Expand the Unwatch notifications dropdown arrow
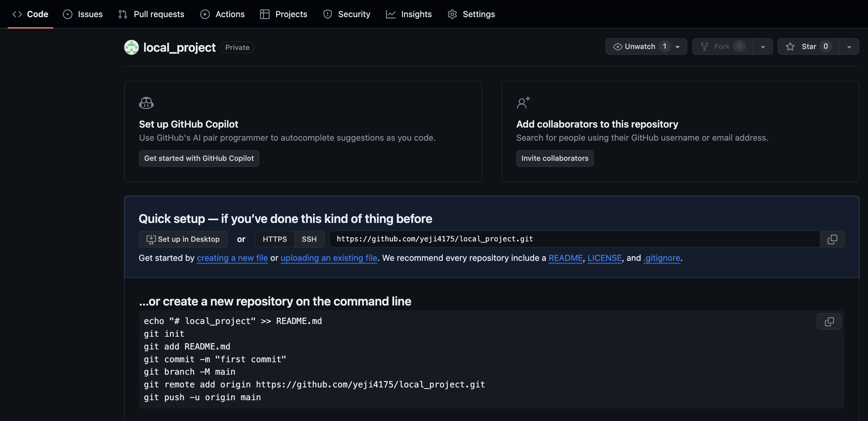Image resolution: width=868 pixels, height=421 pixels. point(678,47)
